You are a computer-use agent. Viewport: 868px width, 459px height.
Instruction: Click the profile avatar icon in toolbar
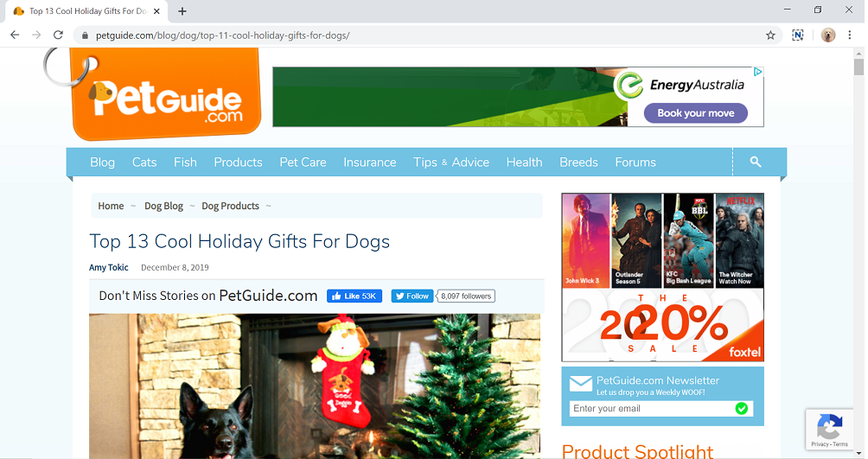827,35
